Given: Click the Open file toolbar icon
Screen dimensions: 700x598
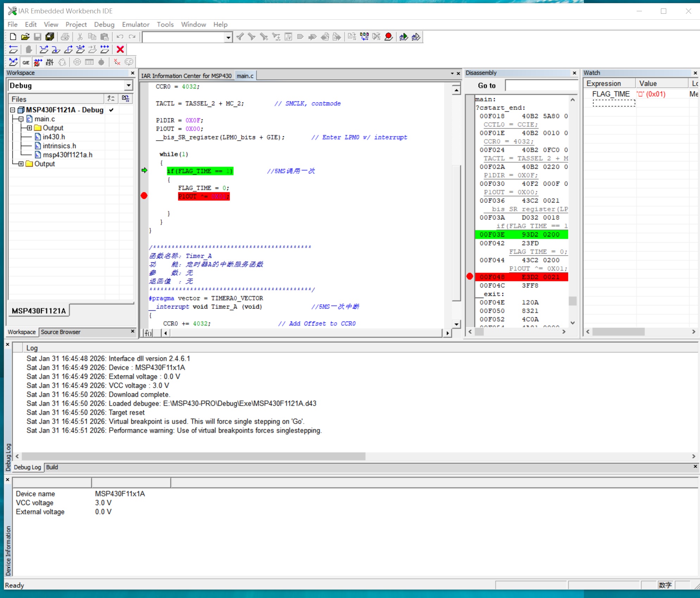Looking at the screenshot, I should click(x=25, y=37).
